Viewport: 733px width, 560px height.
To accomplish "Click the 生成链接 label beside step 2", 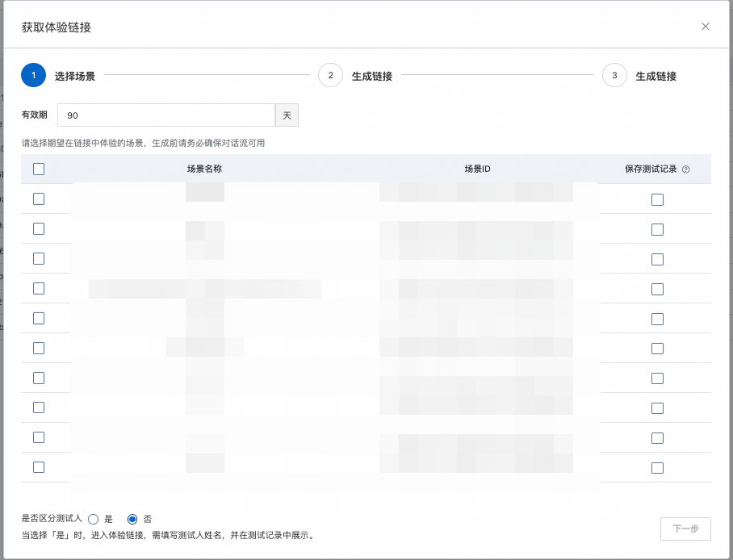I will coord(371,76).
